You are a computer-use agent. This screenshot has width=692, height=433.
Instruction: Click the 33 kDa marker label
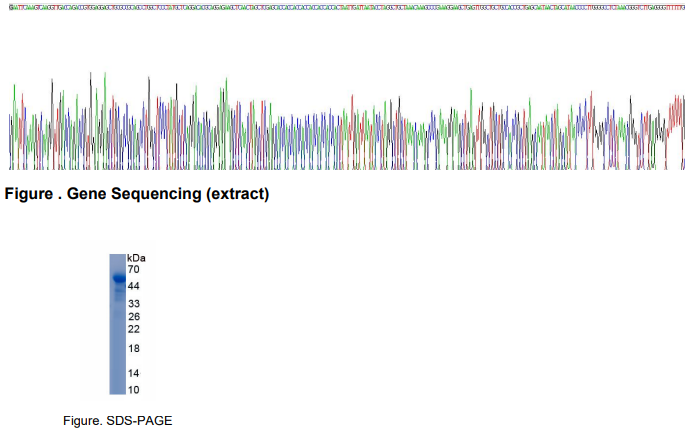(134, 303)
